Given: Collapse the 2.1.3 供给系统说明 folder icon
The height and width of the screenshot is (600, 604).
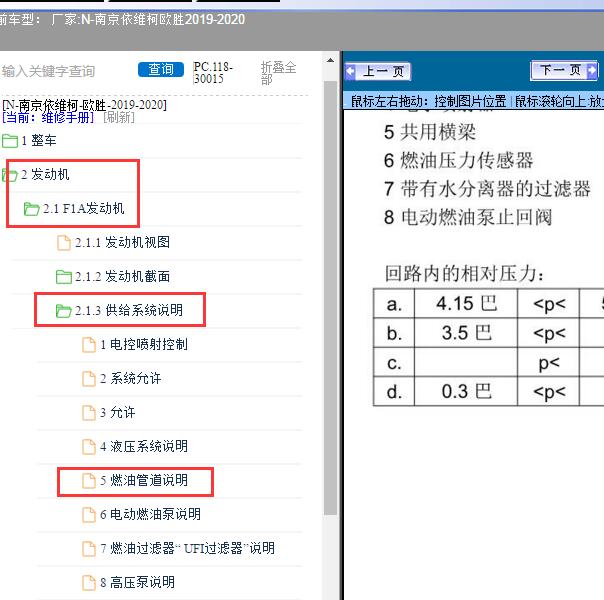Looking at the screenshot, I should (x=64, y=311).
